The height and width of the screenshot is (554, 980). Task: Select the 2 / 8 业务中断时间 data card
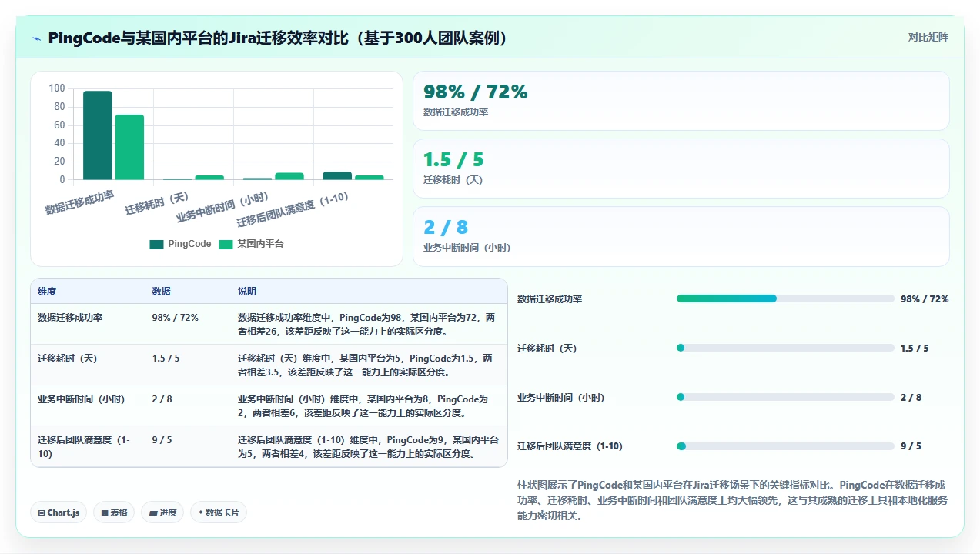coord(681,236)
